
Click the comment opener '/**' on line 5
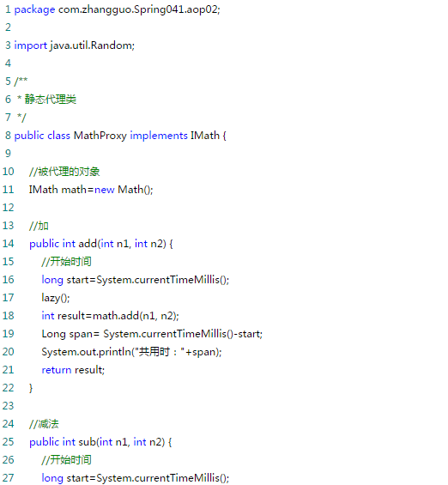(21, 82)
